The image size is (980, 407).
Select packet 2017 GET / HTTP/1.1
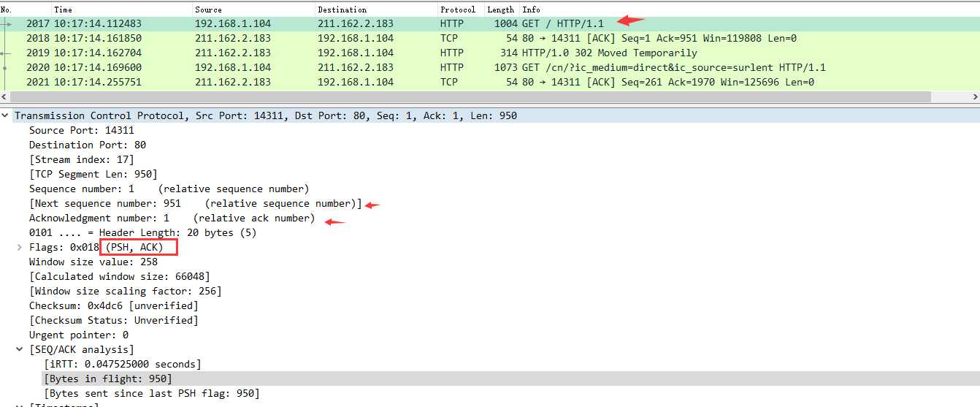pos(490,23)
